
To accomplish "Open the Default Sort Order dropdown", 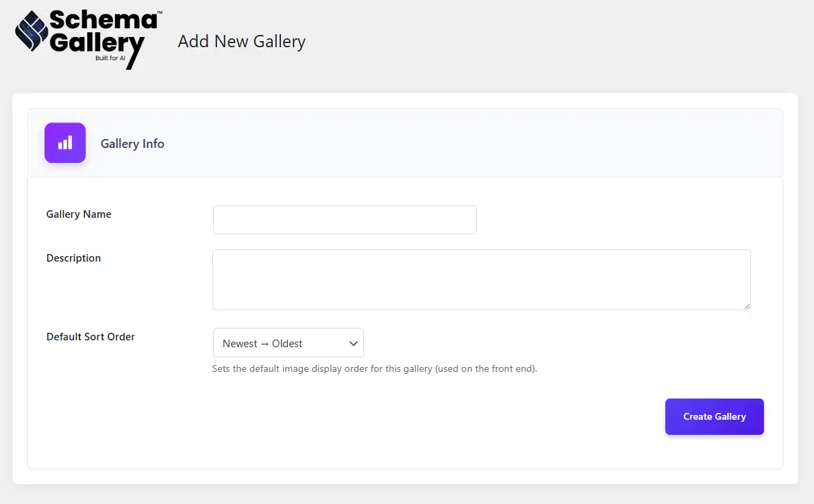I will pyautogui.click(x=288, y=343).
